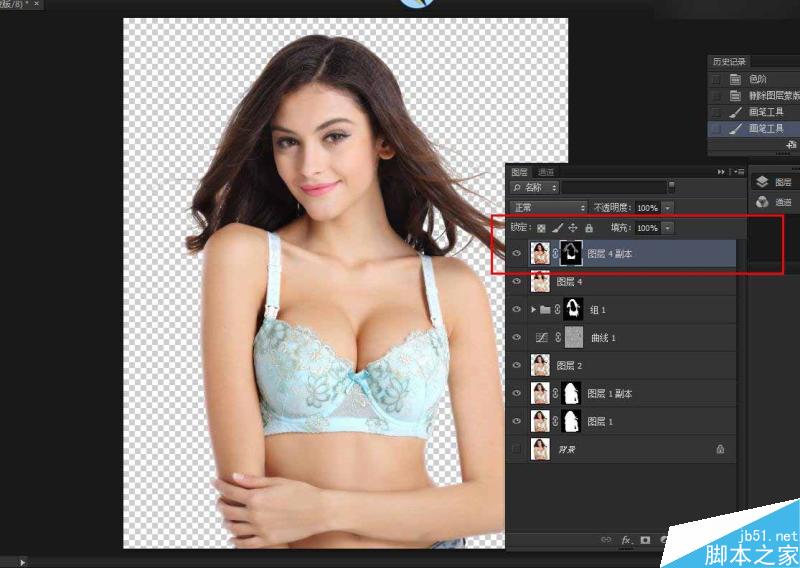Open the Layers panel flyout menu icon
The height and width of the screenshot is (568, 800).
point(739,172)
